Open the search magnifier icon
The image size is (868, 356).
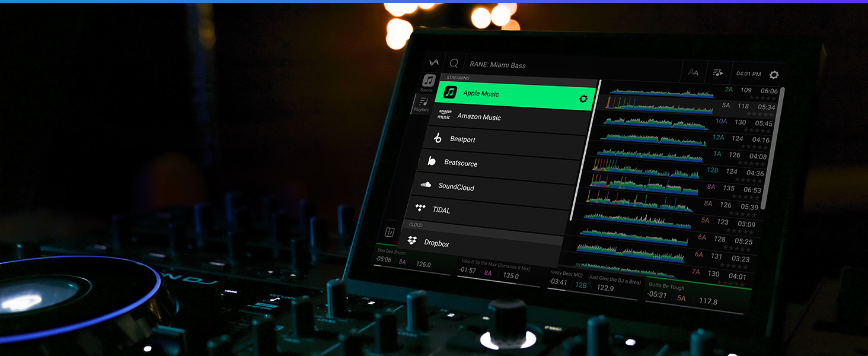tap(454, 63)
